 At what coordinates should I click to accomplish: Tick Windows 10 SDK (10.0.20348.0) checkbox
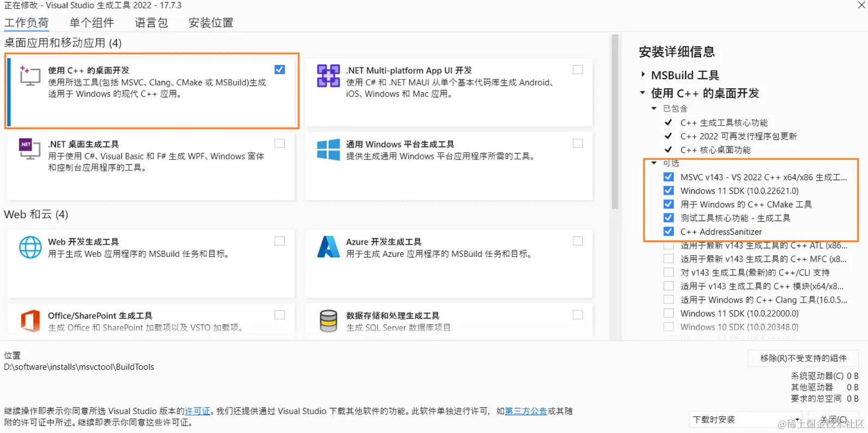point(669,327)
